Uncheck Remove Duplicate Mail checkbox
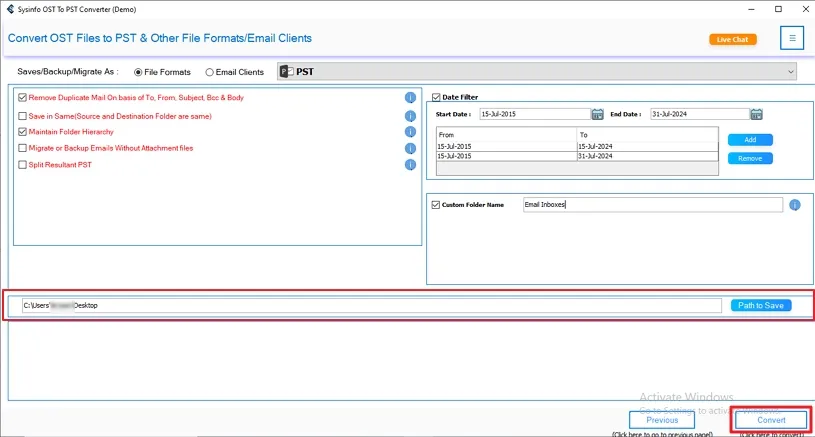This screenshot has height=437, width=815. click(x=22, y=98)
